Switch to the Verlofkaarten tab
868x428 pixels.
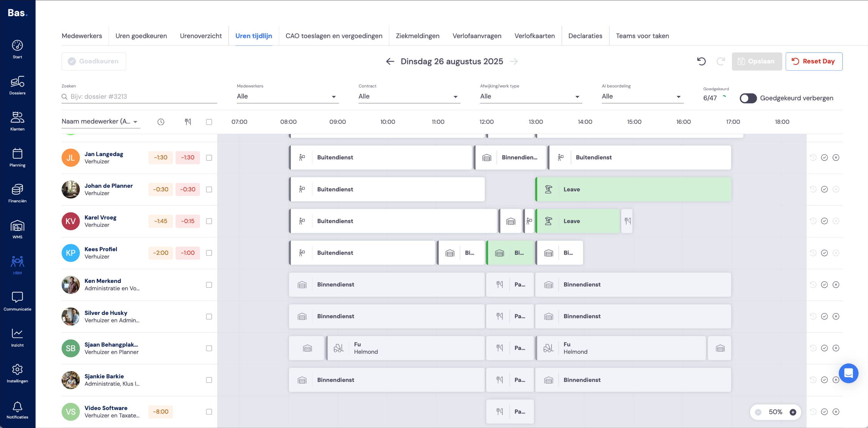[534, 36]
